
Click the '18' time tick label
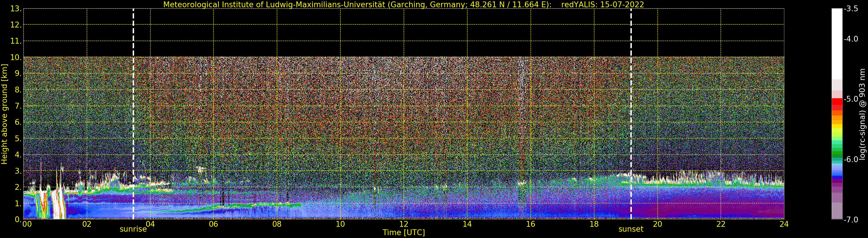coord(594,224)
